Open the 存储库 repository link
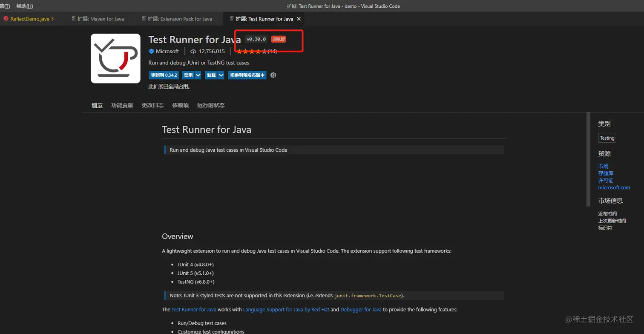Image resolution: width=644 pixels, height=334 pixels. pyautogui.click(x=605, y=173)
